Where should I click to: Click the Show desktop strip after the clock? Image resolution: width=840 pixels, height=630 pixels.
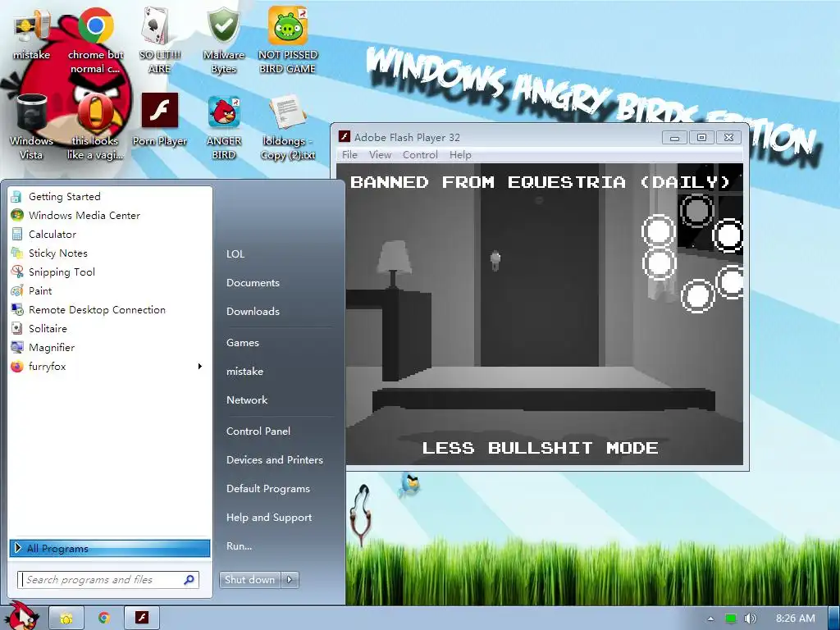(833, 619)
